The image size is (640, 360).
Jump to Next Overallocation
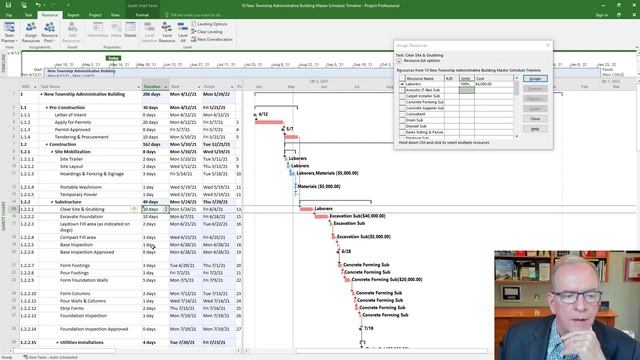[x=211, y=40]
